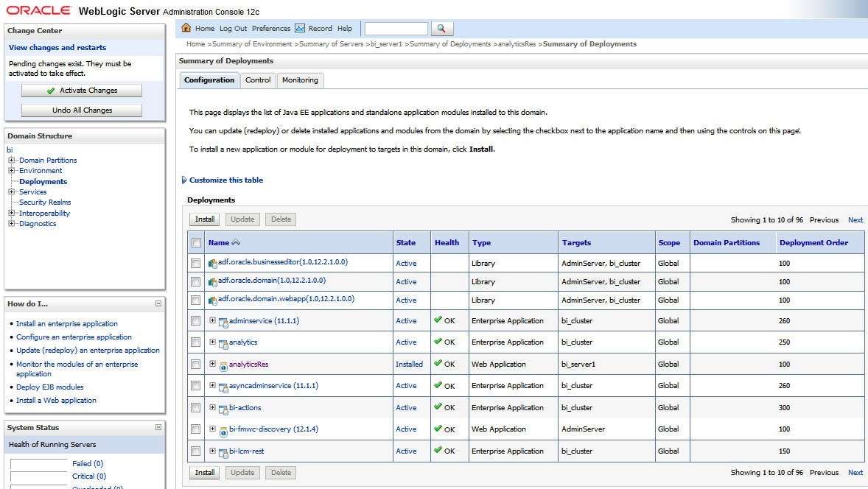This screenshot has height=489, width=868.
Task: Go to Next page of deployments
Action: click(855, 220)
